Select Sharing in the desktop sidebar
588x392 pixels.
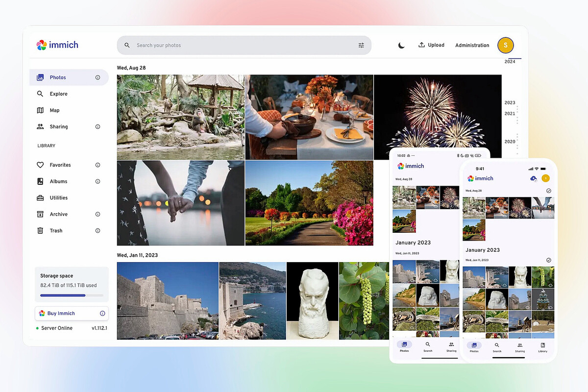(58, 126)
